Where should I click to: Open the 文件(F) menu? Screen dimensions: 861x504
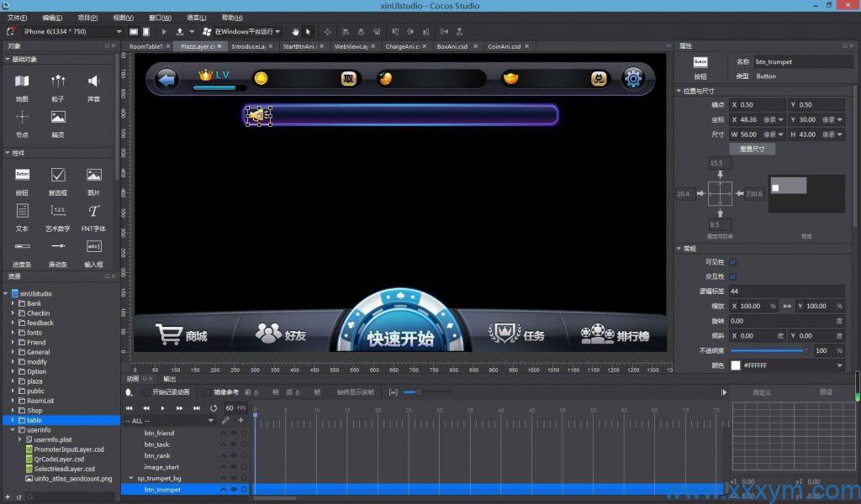pos(17,18)
